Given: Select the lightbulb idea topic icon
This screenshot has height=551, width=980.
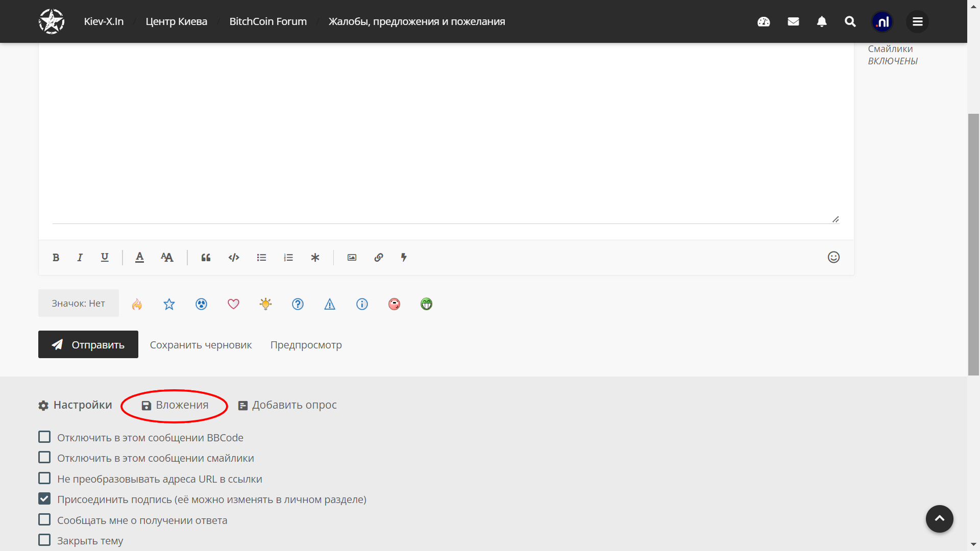Looking at the screenshot, I should (265, 304).
